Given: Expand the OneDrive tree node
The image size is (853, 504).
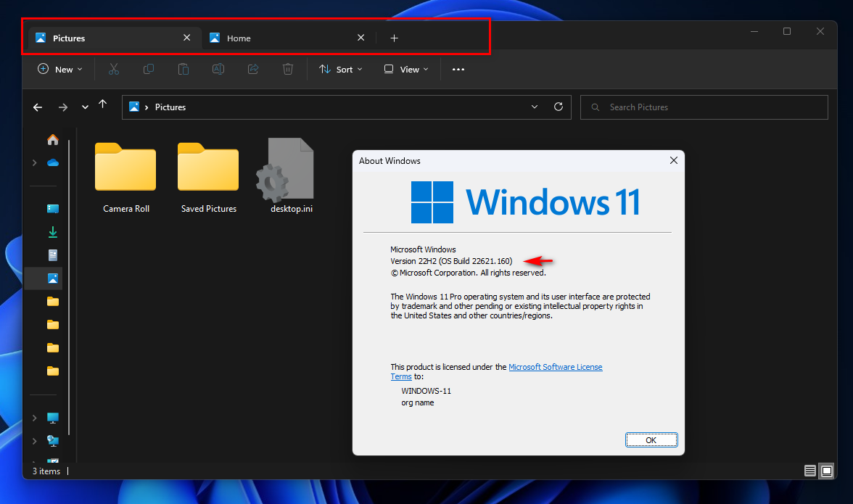Looking at the screenshot, I should click(34, 162).
